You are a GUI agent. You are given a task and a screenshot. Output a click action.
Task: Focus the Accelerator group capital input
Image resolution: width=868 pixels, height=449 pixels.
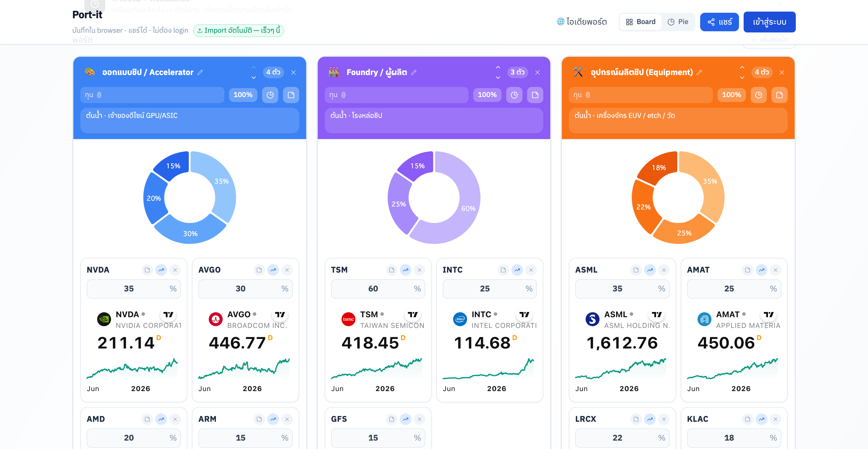pos(152,95)
